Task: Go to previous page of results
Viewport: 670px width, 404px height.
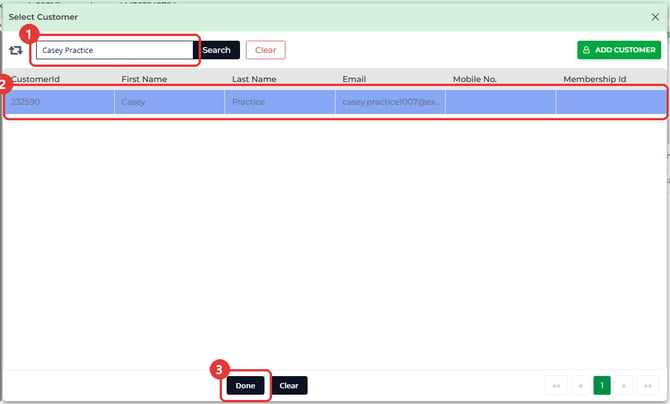Action: pos(580,386)
